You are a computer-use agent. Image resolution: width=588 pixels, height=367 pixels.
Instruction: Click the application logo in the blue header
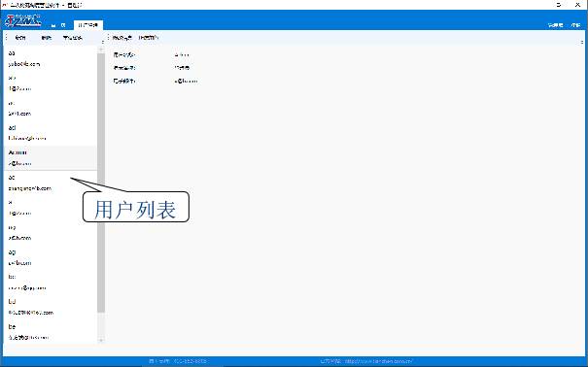pos(22,20)
